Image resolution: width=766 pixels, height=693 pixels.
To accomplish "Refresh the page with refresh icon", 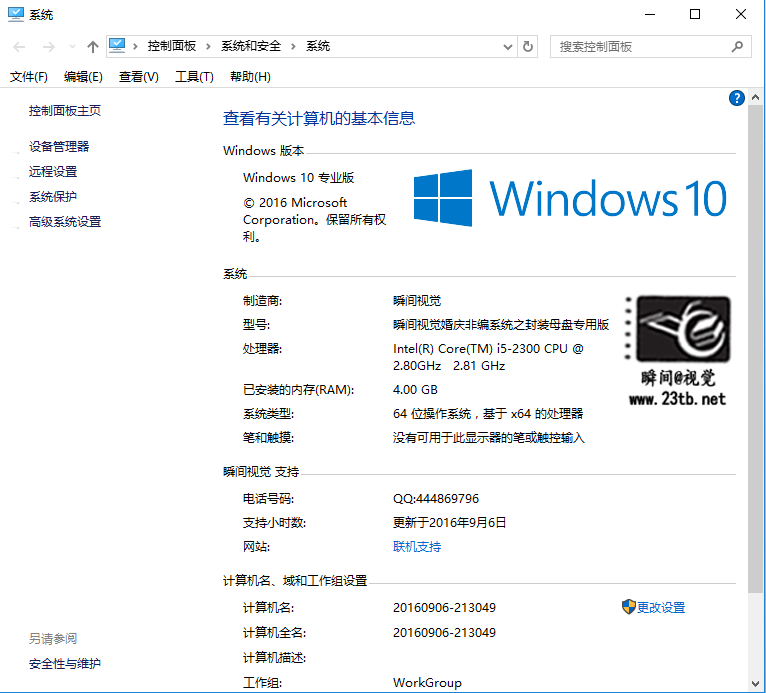I will click(528, 47).
